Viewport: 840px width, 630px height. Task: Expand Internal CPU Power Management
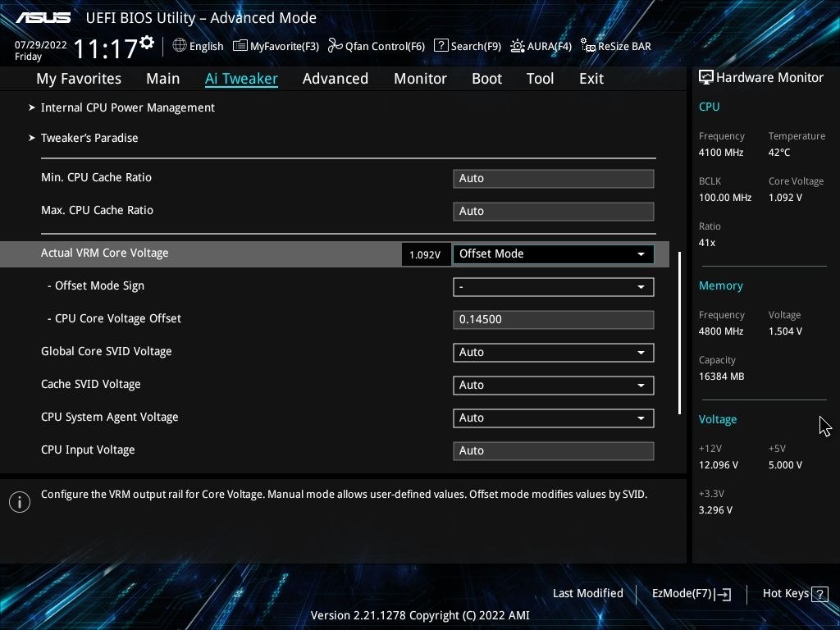coord(128,107)
